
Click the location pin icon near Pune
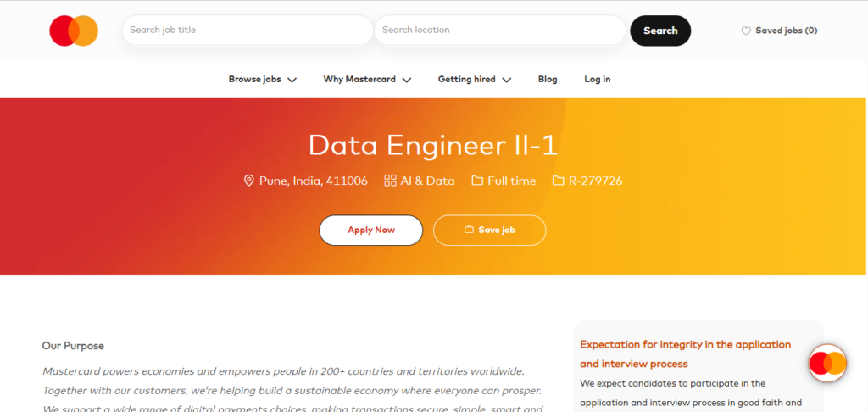[x=249, y=181]
